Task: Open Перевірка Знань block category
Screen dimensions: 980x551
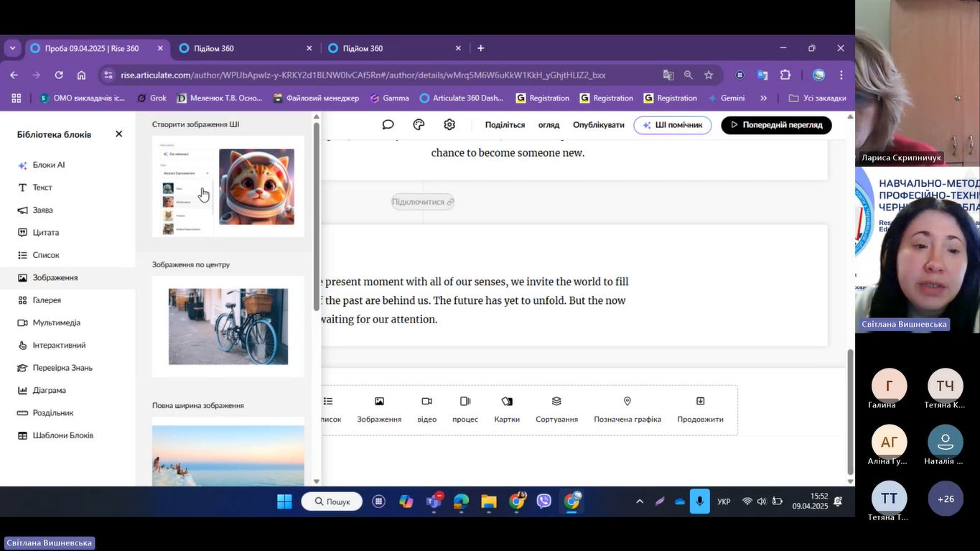Action: coord(62,368)
